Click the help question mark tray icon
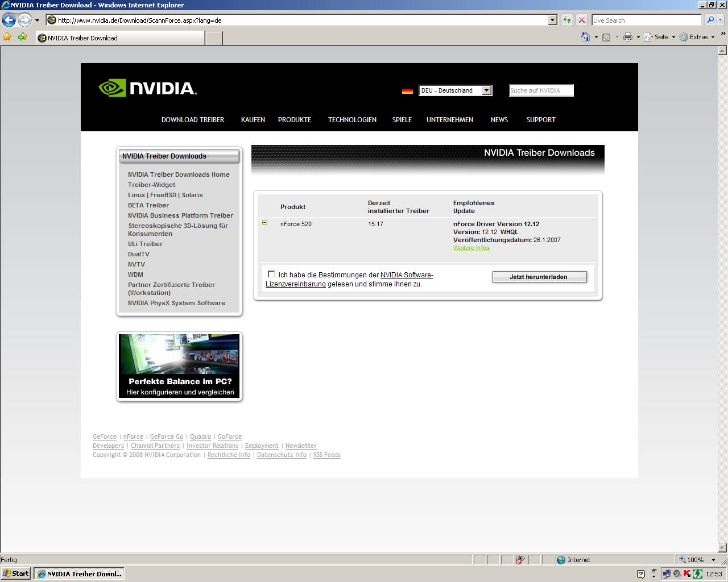Viewport: 728px width, 582px height. [640, 574]
